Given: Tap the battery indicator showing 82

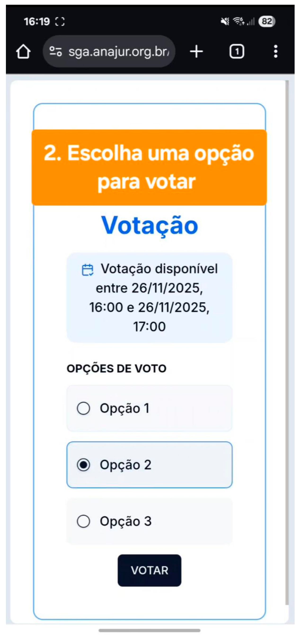Looking at the screenshot, I should tap(267, 22).
